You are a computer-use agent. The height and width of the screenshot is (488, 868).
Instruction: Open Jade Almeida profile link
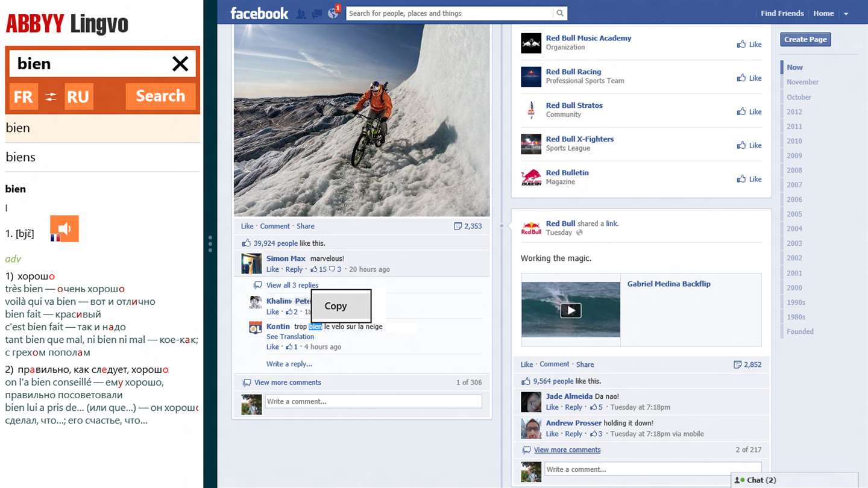pyautogui.click(x=569, y=396)
